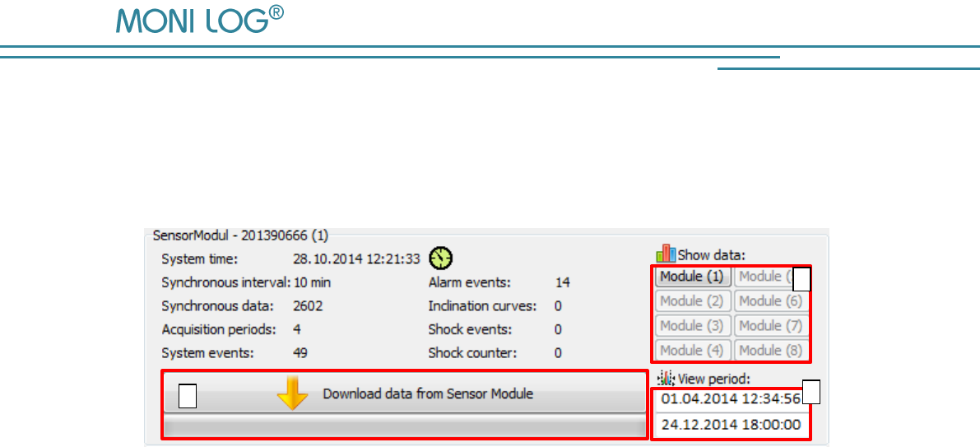980x447 pixels.
Task: Click the end date field 24.12.2014 18:00:00
Action: pos(732,425)
